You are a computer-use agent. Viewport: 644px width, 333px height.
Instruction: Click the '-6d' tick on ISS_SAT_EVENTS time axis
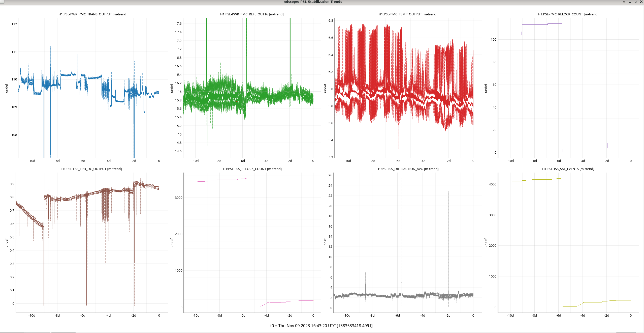(x=558, y=315)
